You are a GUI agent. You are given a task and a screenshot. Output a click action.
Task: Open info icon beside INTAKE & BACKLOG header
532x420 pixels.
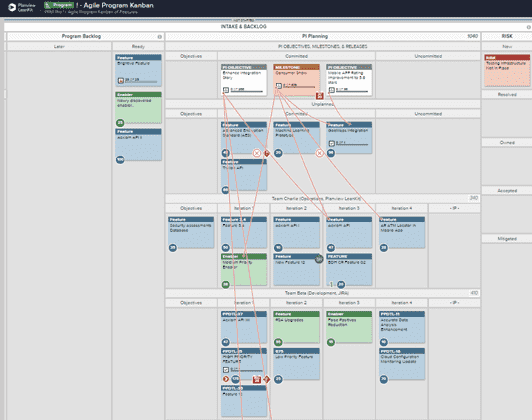pyautogui.click(x=529, y=27)
